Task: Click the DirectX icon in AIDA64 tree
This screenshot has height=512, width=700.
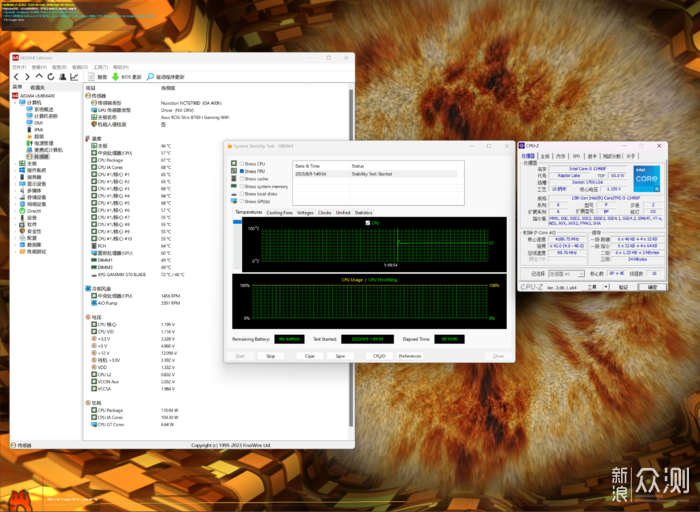Action: pyautogui.click(x=22, y=211)
